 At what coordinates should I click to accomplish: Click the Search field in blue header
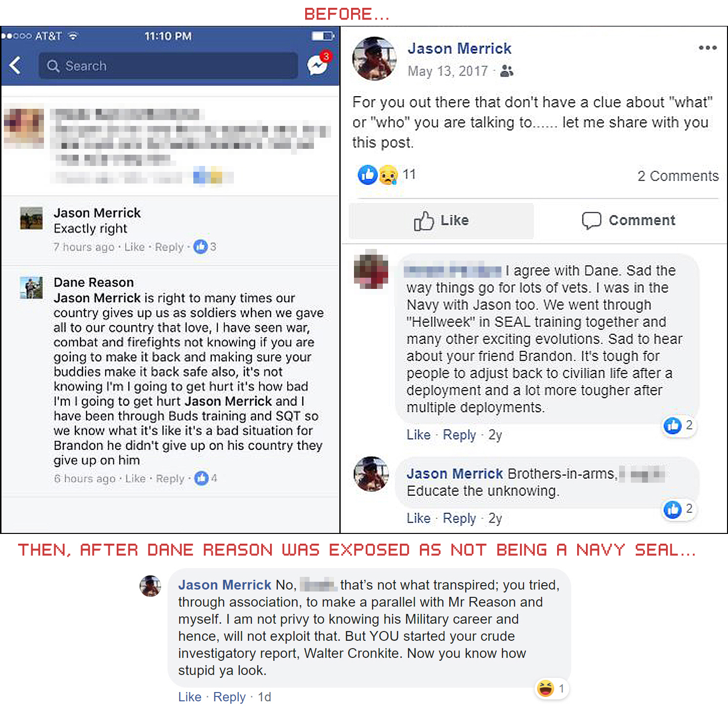pos(168,66)
